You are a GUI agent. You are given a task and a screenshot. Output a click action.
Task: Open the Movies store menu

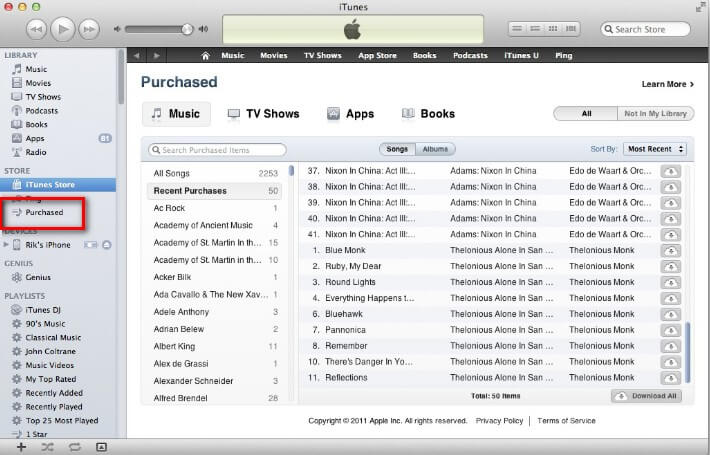273,56
